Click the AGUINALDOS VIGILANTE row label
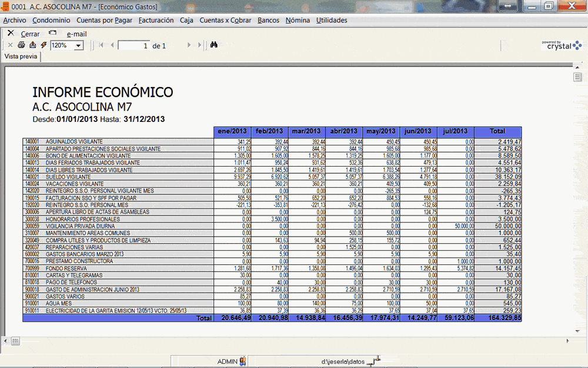This screenshot has width=588, height=368. pyautogui.click(x=74, y=141)
